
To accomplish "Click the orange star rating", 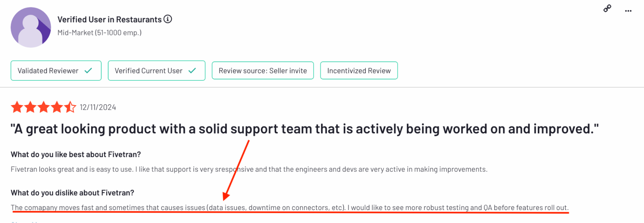I will tap(43, 107).
